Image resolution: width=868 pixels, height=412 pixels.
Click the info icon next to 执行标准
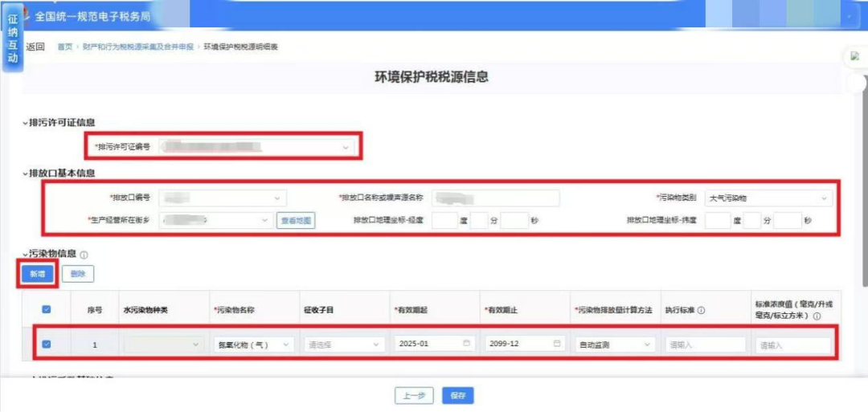(701, 311)
